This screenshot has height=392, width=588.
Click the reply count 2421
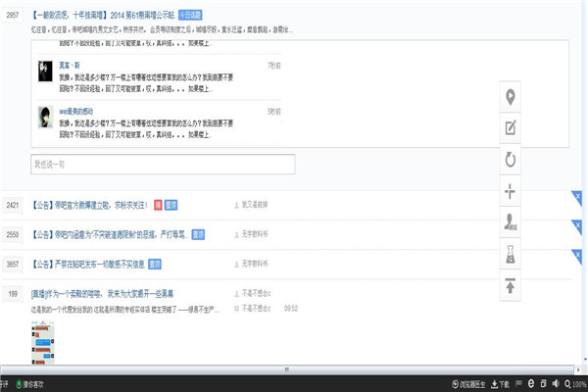coord(13,205)
